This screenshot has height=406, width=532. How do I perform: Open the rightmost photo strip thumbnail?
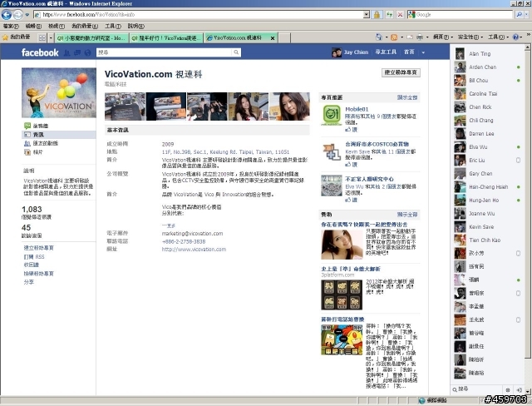click(x=289, y=106)
